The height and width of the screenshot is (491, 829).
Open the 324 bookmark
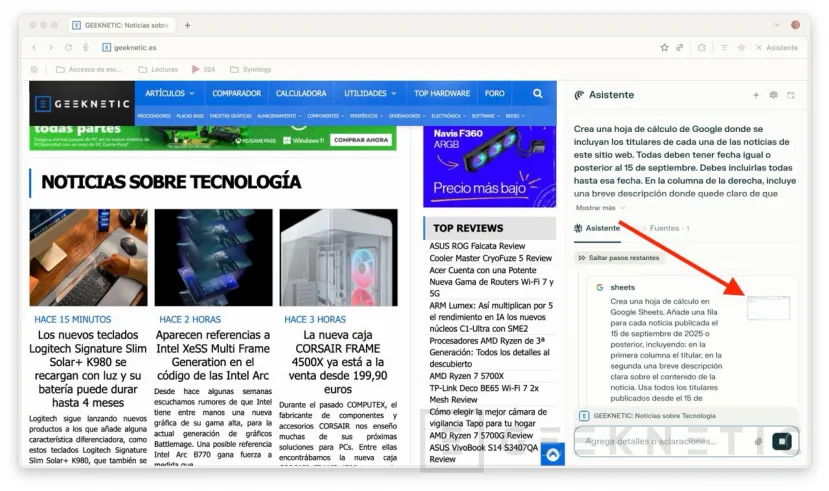click(x=204, y=69)
